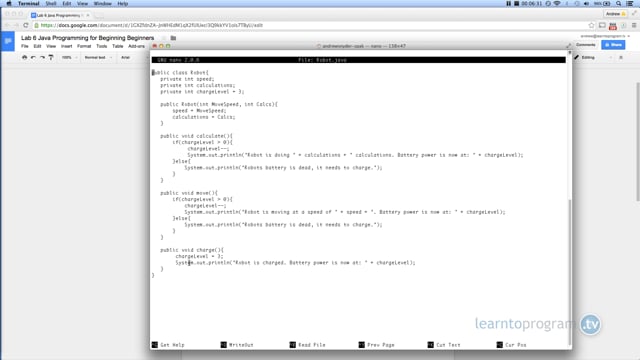The height and width of the screenshot is (360, 640).
Task: Click the Chrome reload button
Action: click(26, 25)
